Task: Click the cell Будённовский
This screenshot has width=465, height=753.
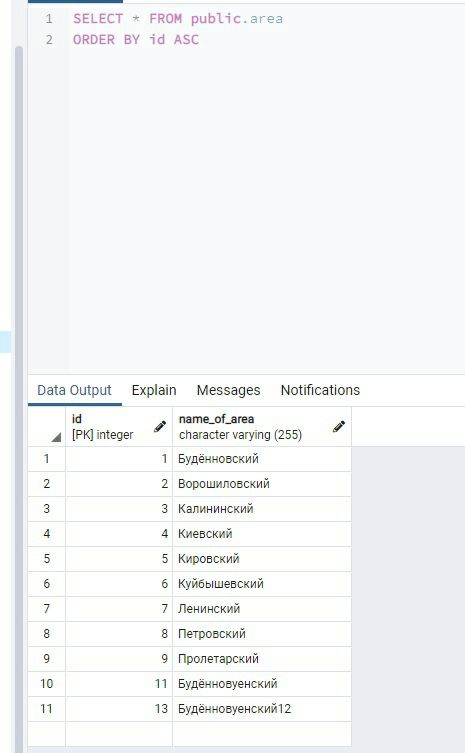Action: pyautogui.click(x=262, y=459)
